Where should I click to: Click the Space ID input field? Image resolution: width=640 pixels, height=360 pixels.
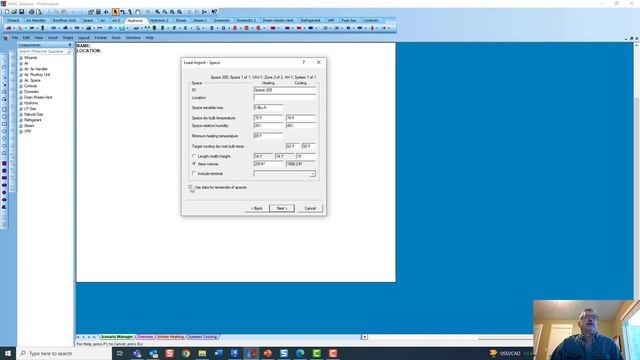(284, 90)
